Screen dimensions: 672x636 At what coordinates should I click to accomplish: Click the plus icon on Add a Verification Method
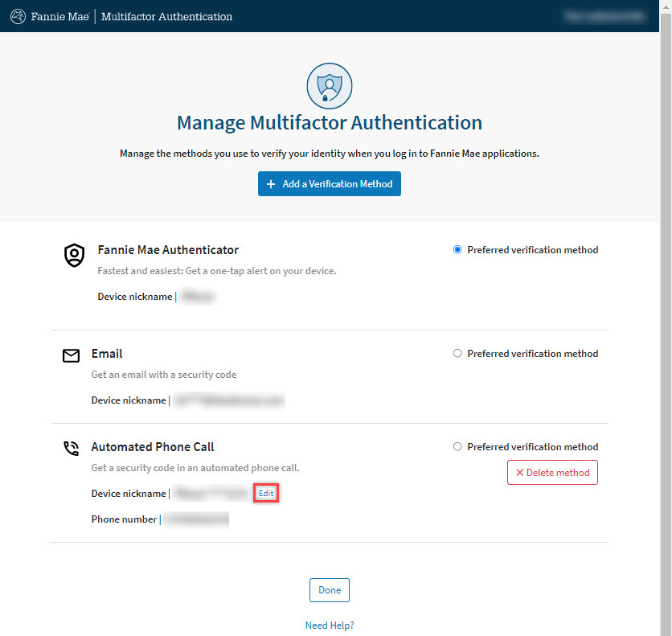pyautogui.click(x=271, y=184)
